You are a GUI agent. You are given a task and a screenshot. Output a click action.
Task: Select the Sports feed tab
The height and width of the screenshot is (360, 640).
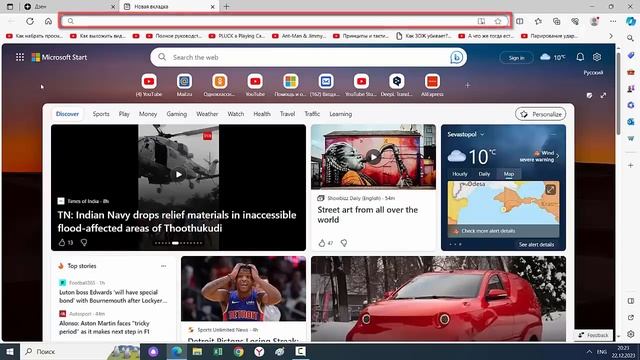click(x=101, y=114)
